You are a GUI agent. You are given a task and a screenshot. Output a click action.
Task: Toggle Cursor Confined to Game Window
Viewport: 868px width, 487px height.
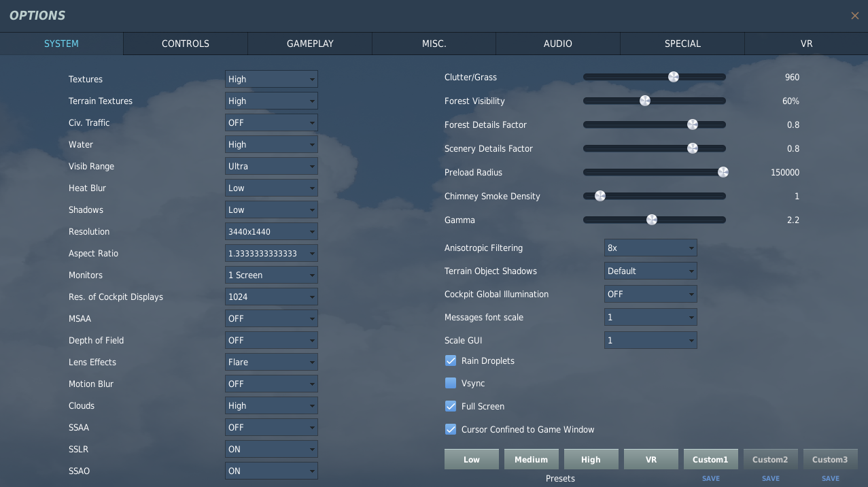451,429
